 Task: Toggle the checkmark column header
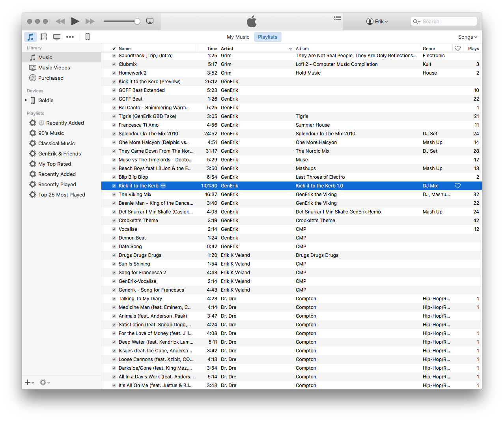click(x=114, y=49)
